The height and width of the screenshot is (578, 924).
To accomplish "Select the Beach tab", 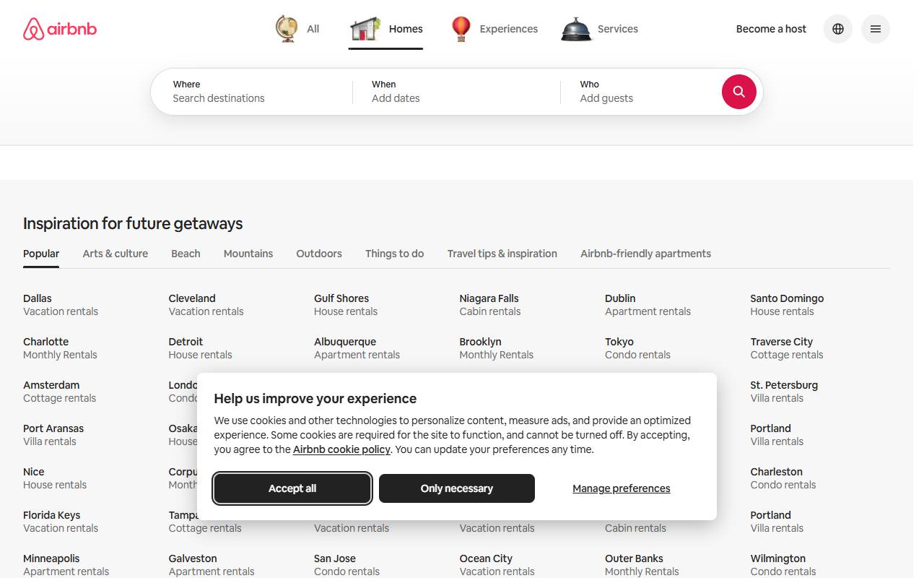I will [186, 254].
